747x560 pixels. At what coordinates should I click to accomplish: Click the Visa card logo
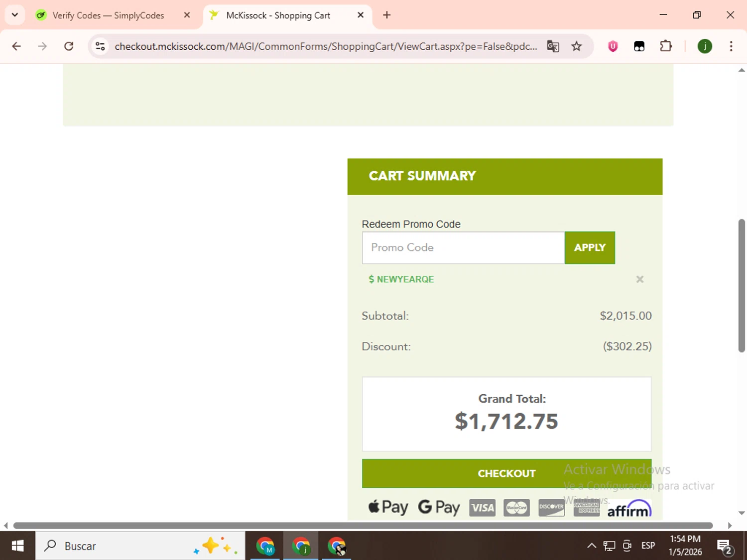point(482,508)
